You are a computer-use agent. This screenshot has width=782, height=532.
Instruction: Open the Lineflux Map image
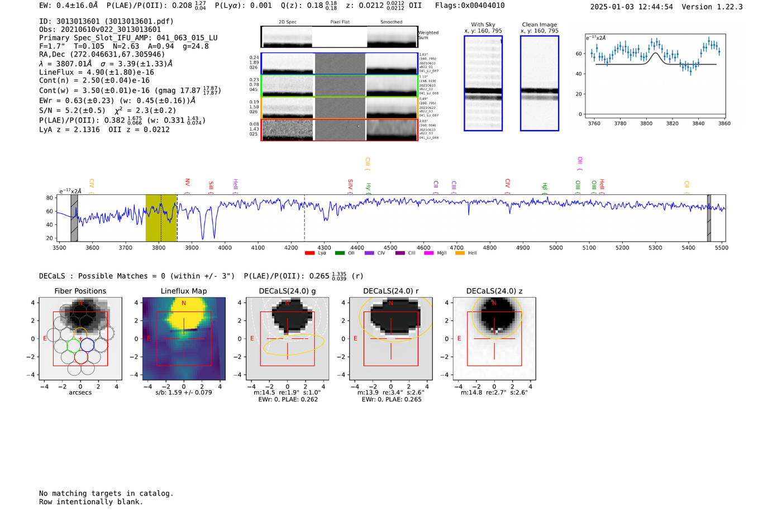coord(184,338)
